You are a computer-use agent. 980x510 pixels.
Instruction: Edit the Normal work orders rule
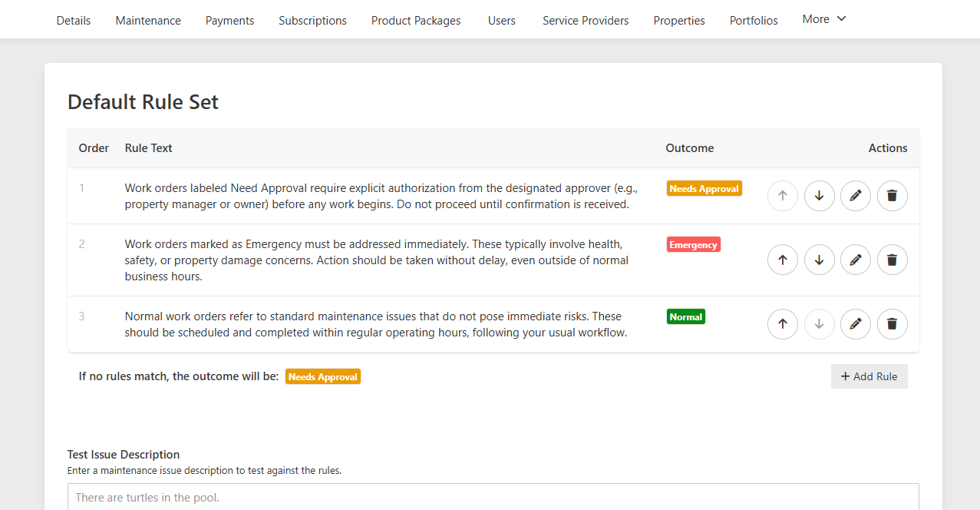[x=856, y=324]
